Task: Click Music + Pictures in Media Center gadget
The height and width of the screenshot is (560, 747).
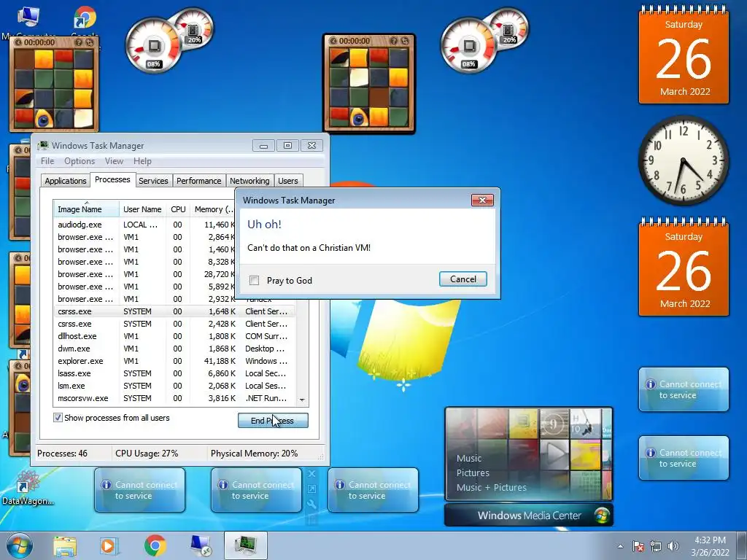Action: [x=491, y=487]
